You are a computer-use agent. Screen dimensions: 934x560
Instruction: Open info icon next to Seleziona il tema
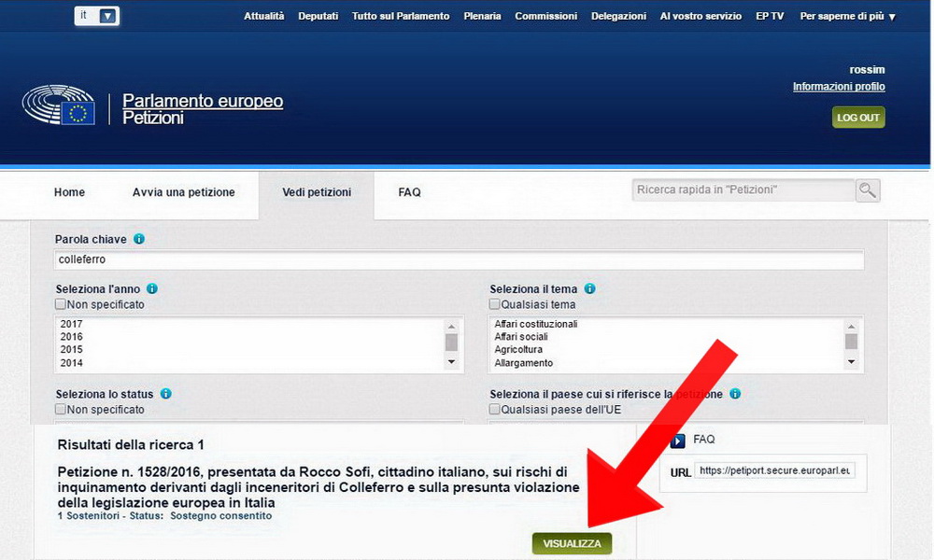589,288
